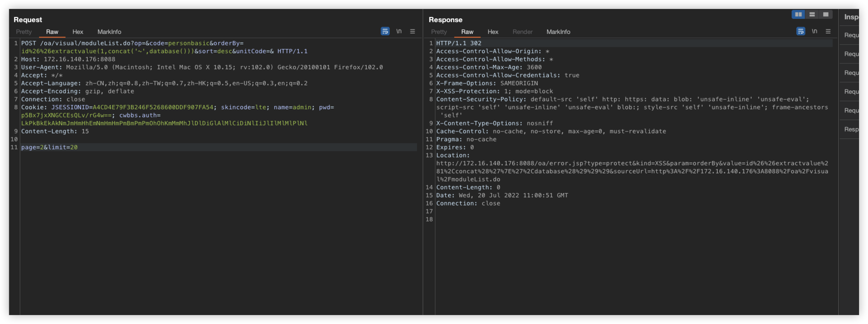Show non-printable \n characters in Response
Screen dimensions: 868x324
(815, 31)
